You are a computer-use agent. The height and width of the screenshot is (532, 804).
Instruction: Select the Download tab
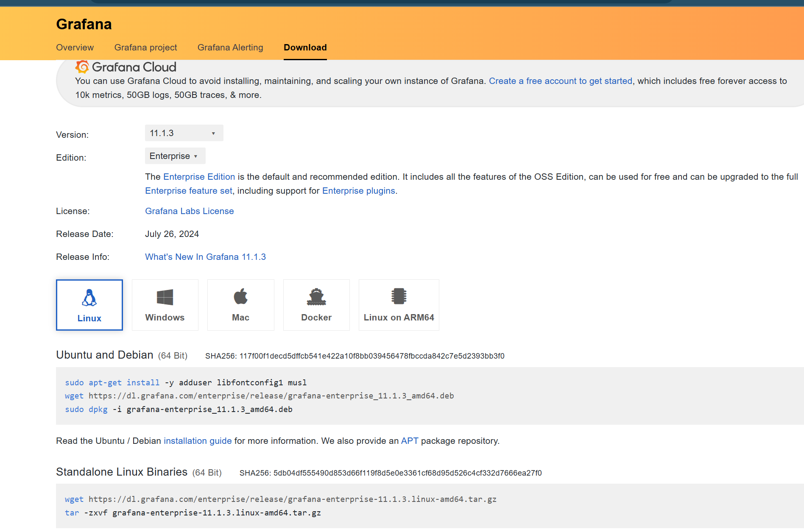pos(305,47)
